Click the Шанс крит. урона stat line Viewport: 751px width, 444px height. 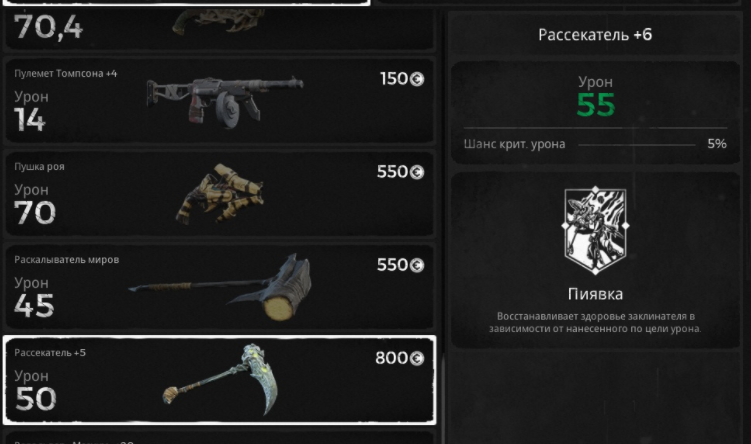(x=595, y=144)
